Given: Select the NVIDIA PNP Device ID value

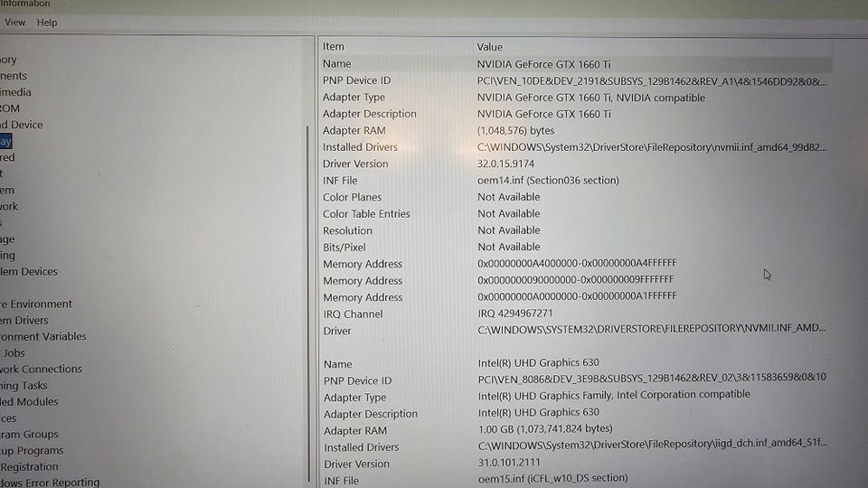Looking at the screenshot, I should coord(652,81).
